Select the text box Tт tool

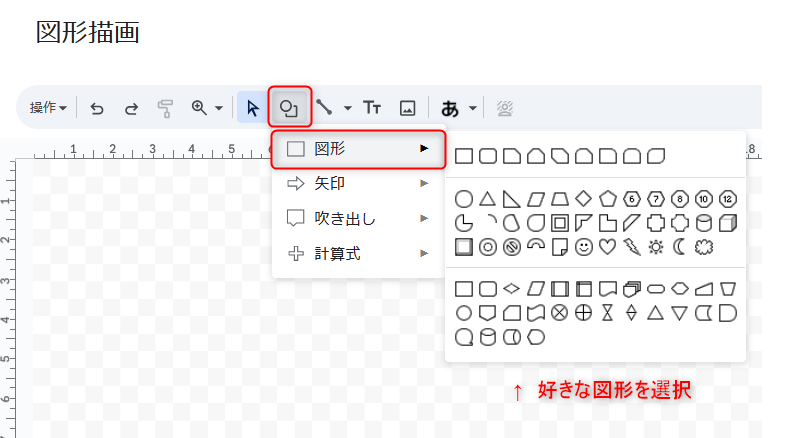[x=372, y=108]
